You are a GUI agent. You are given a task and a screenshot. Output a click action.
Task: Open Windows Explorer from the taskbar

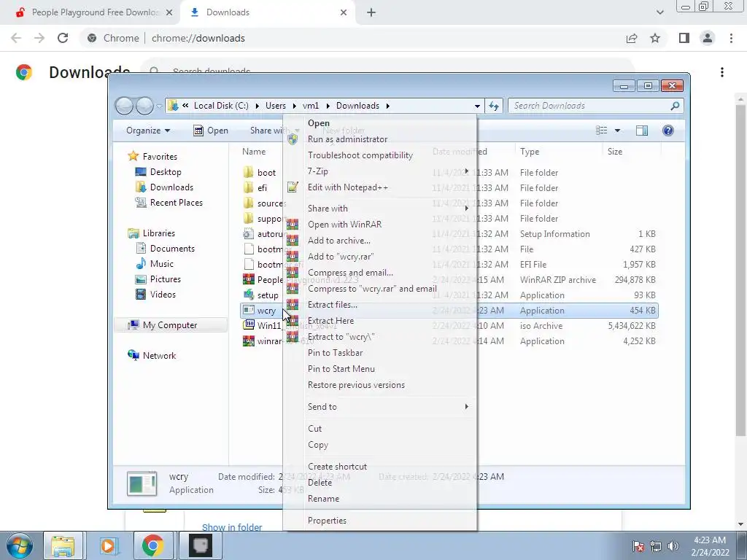(63, 545)
